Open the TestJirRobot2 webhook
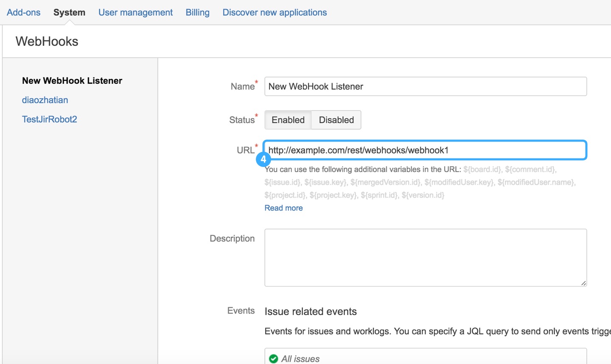 tap(50, 119)
